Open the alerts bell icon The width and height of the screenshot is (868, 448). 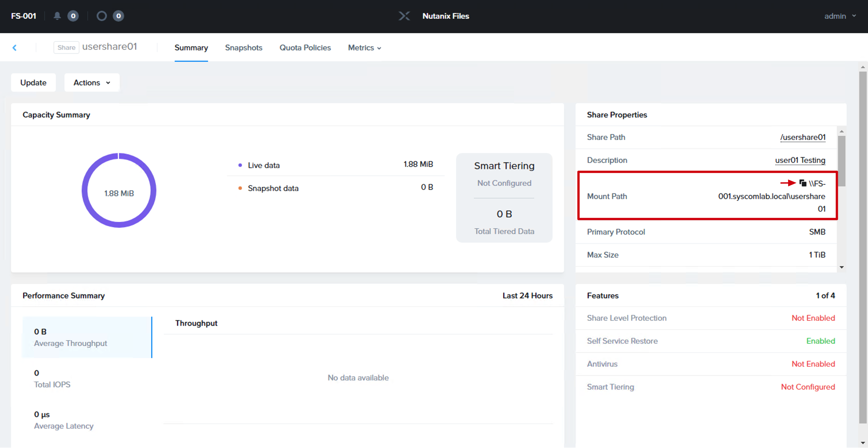(57, 16)
